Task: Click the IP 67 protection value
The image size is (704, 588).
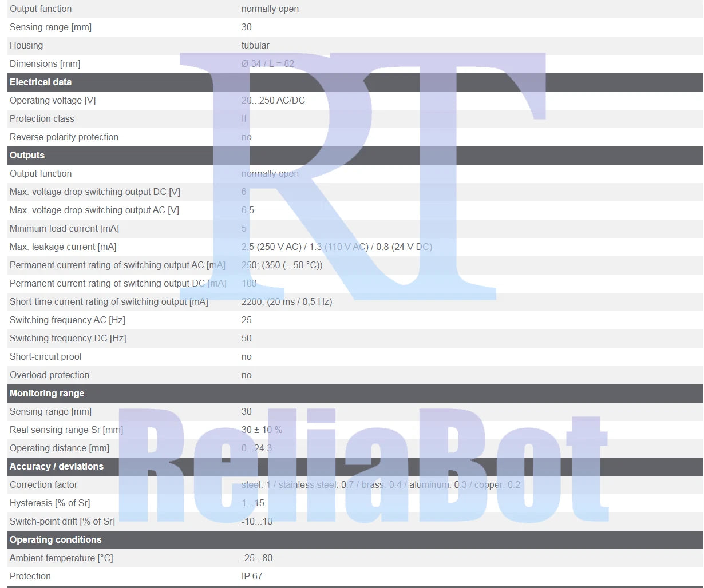Action: [252, 577]
